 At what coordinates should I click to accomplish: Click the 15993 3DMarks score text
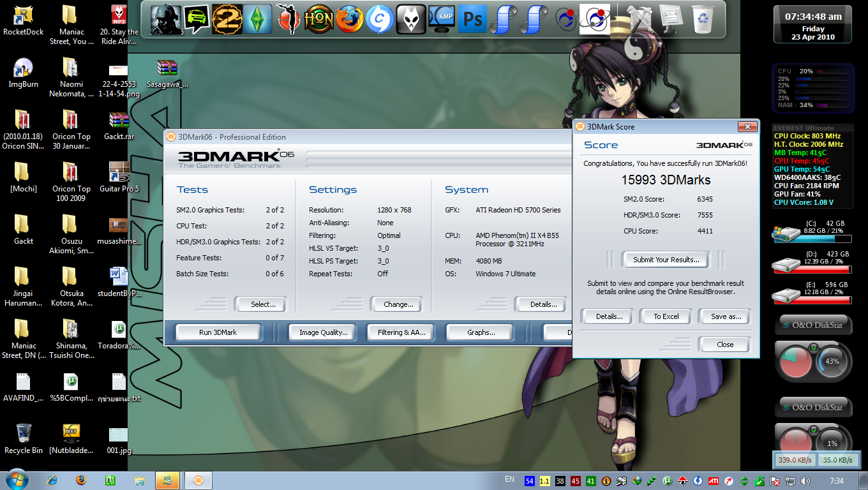[666, 181]
